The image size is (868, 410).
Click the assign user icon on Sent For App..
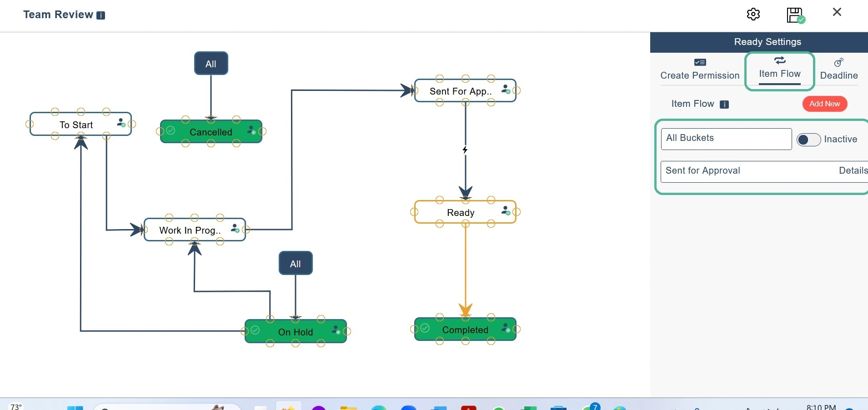point(506,89)
